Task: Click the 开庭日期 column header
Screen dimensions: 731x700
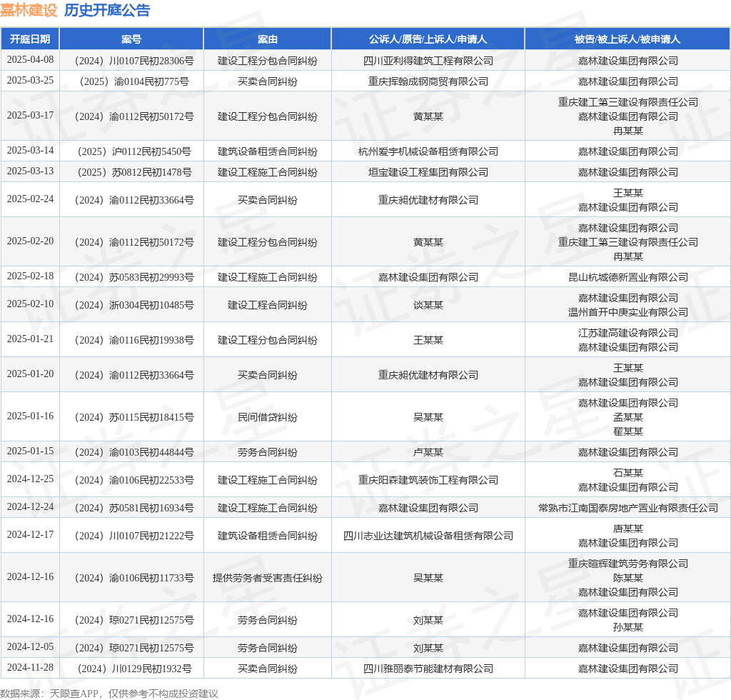Action: [x=30, y=39]
